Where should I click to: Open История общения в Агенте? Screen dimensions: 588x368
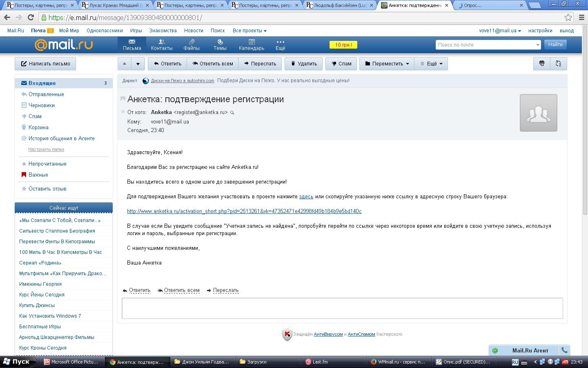pyautogui.click(x=62, y=138)
